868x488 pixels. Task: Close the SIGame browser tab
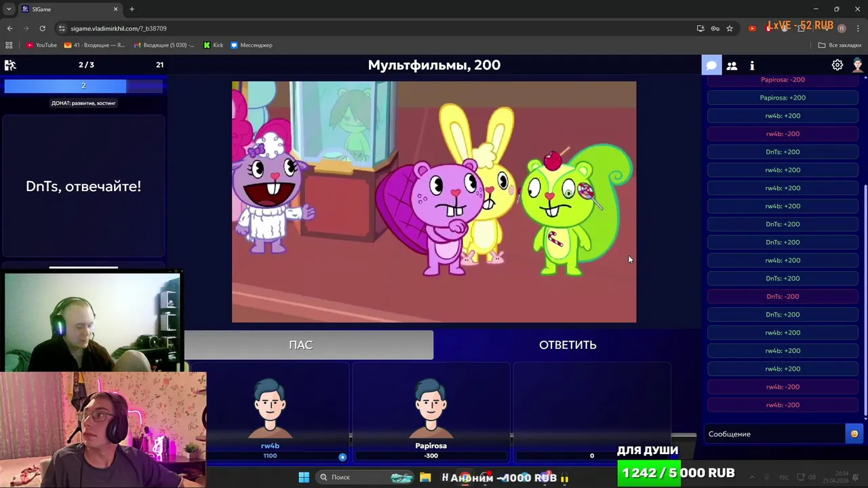115,9
